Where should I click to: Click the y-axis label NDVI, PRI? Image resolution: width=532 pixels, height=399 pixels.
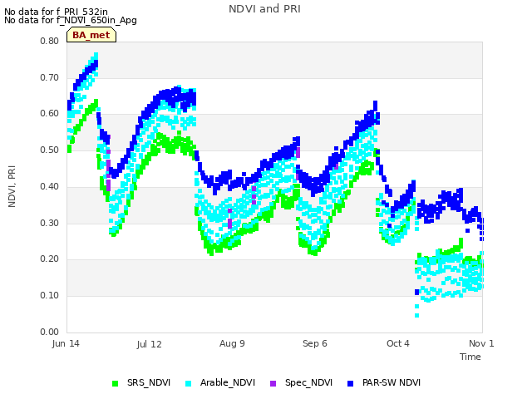pyautogui.click(x=12, y=186)
